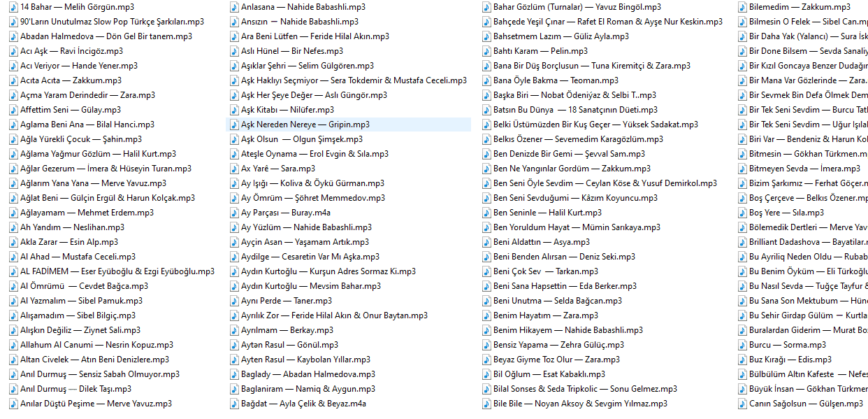
Task: Select Aşk Her Şeye Değer — Aslı Güngör.mp3
Action: click(314, 95)
